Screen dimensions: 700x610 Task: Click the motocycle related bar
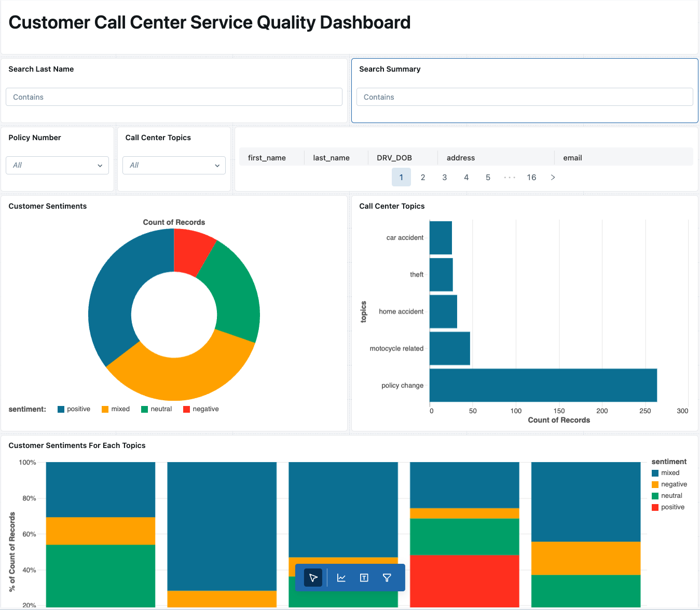450,348
